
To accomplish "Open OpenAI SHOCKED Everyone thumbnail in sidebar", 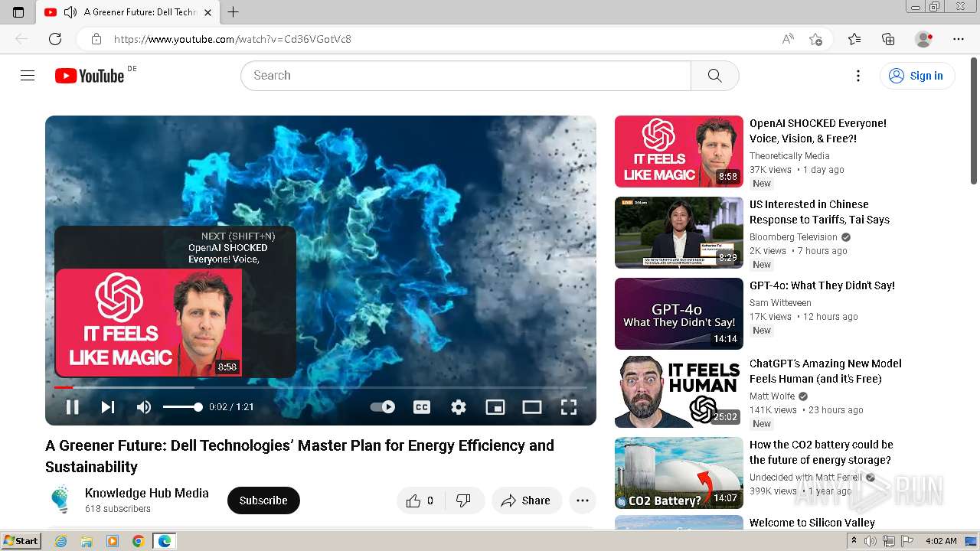I will coord(679,152).
